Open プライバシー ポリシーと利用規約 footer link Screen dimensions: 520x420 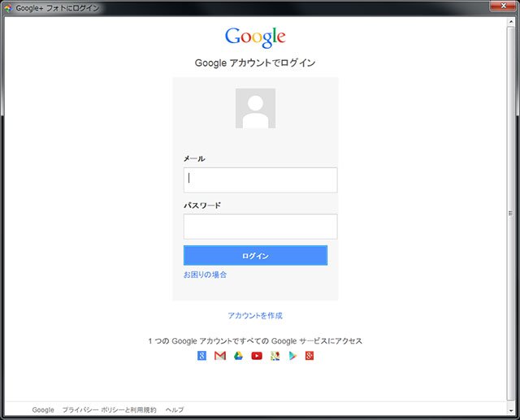pos(109,409)
